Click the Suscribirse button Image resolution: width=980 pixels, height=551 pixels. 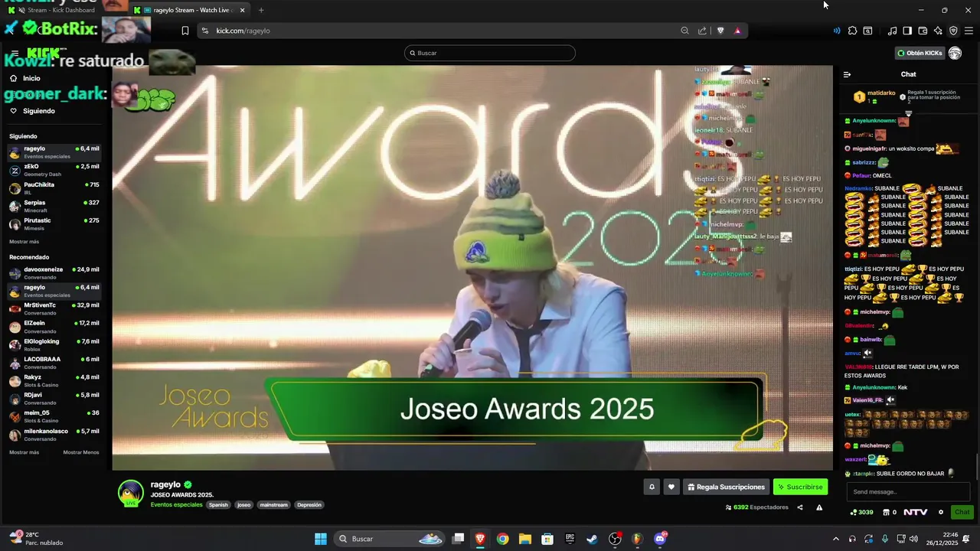click(x=800, y=487)
